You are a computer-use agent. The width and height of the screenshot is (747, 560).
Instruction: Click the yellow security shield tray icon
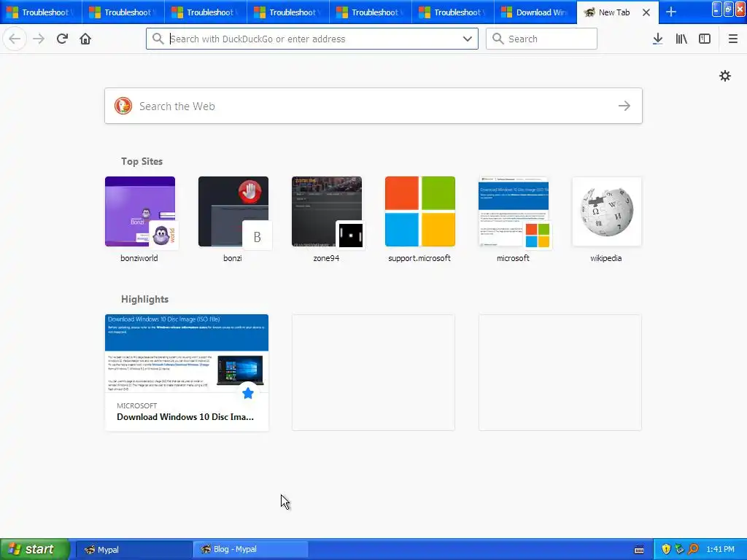point(666,550)
